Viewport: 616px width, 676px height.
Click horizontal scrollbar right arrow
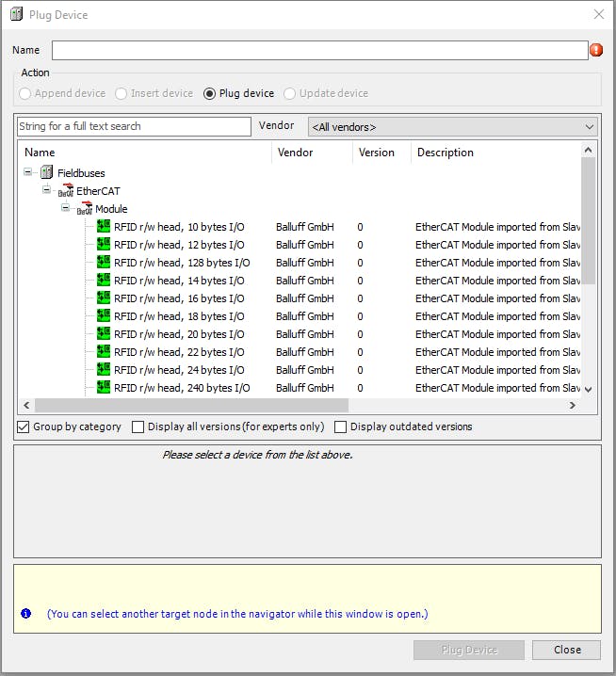[x=573, y=405]
